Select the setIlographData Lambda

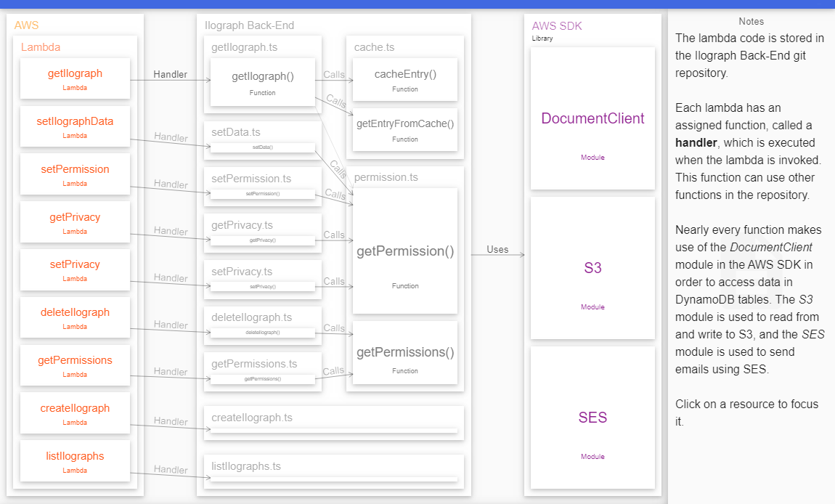(75, 125)
